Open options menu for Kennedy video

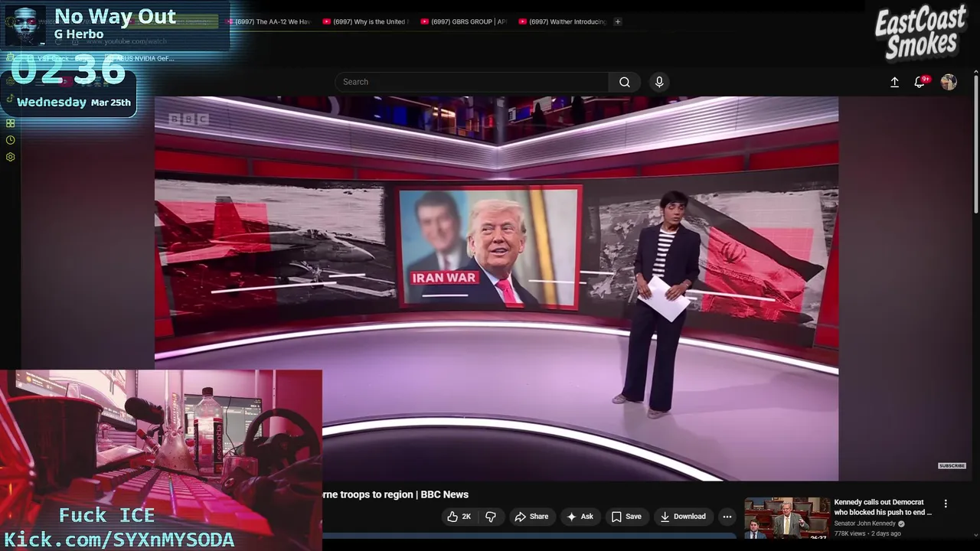point(946,504)
